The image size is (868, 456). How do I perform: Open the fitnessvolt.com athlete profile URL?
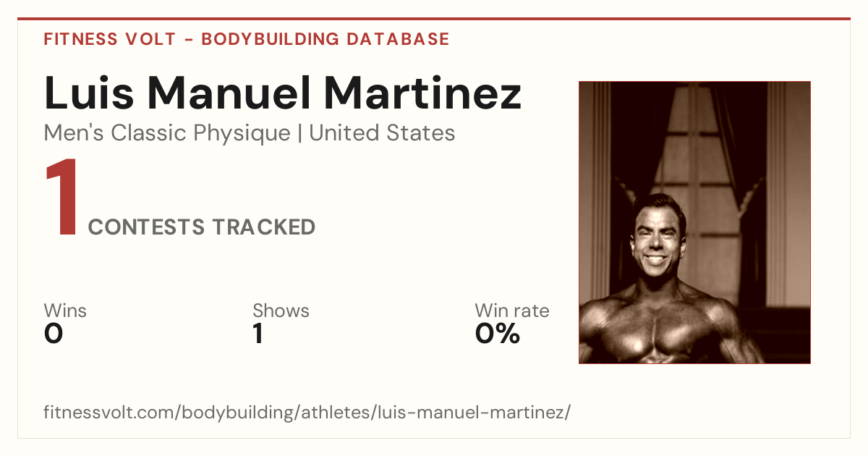coord(307,413)
